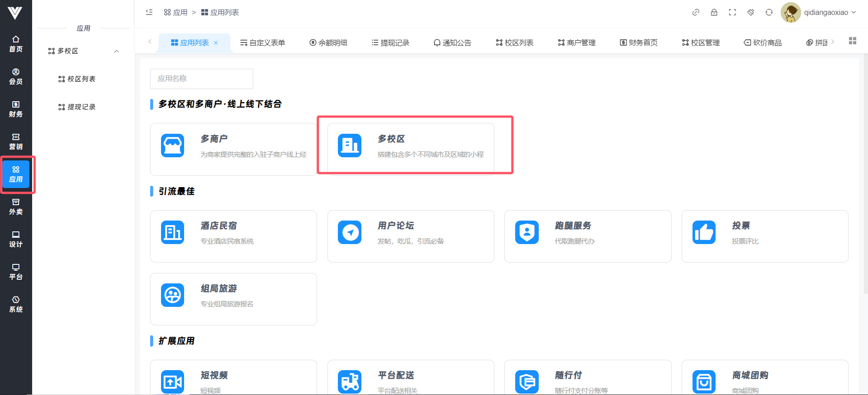
Task: Click the refresh icon in top bar
Action: [x=769, y=12]
